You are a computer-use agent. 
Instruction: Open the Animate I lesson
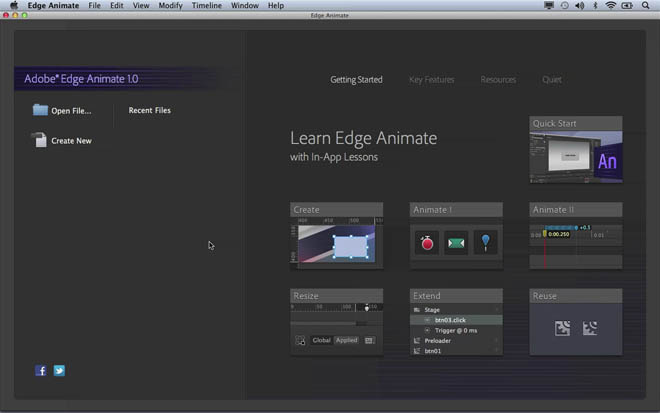pos(456,236)
